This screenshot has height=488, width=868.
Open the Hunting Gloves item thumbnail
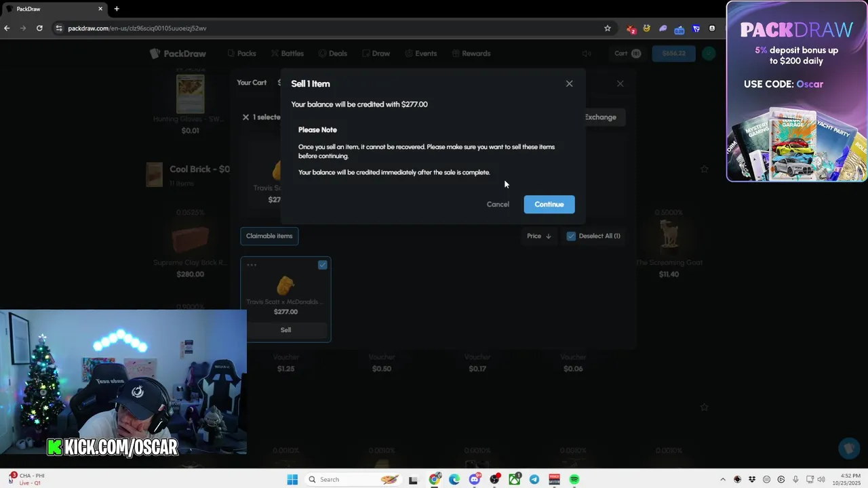[191, 94]
